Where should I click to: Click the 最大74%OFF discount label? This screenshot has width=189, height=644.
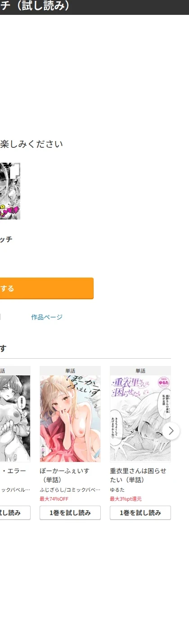[54, 499]
